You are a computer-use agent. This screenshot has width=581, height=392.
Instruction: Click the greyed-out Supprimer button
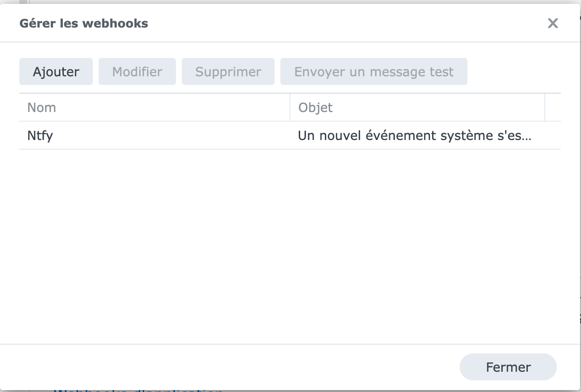[x=228, y=71]
